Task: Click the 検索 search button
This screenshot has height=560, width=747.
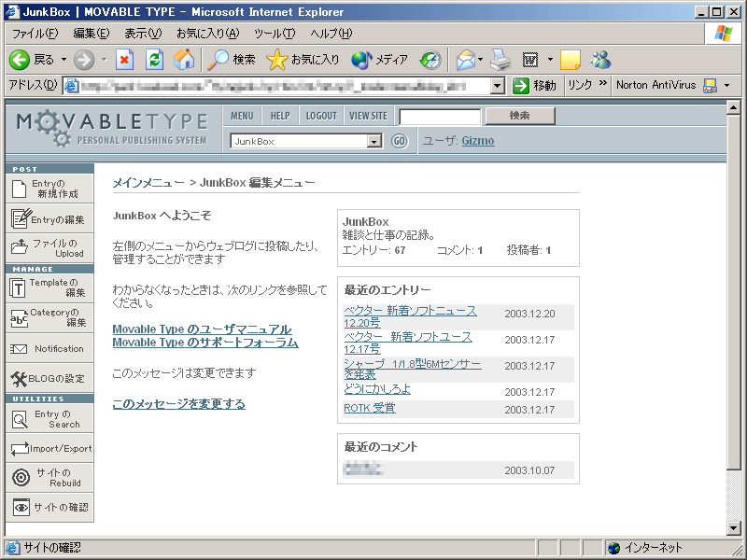Action: tap(520, 116)
